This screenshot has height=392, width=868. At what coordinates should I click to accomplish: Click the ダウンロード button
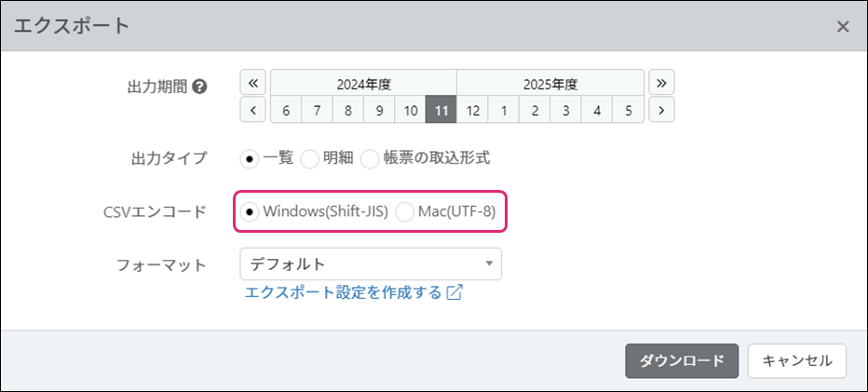coord(682,360)
